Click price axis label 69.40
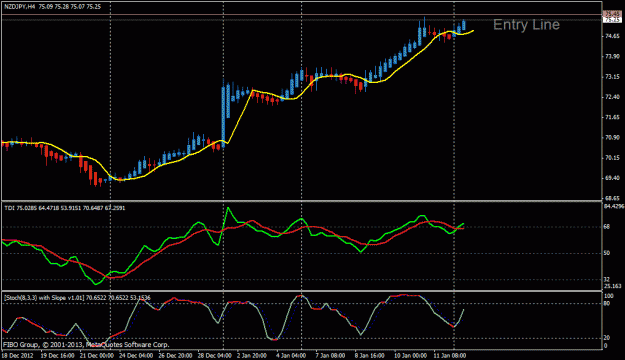This screenshot has height=360, width=625. [612, 178]
